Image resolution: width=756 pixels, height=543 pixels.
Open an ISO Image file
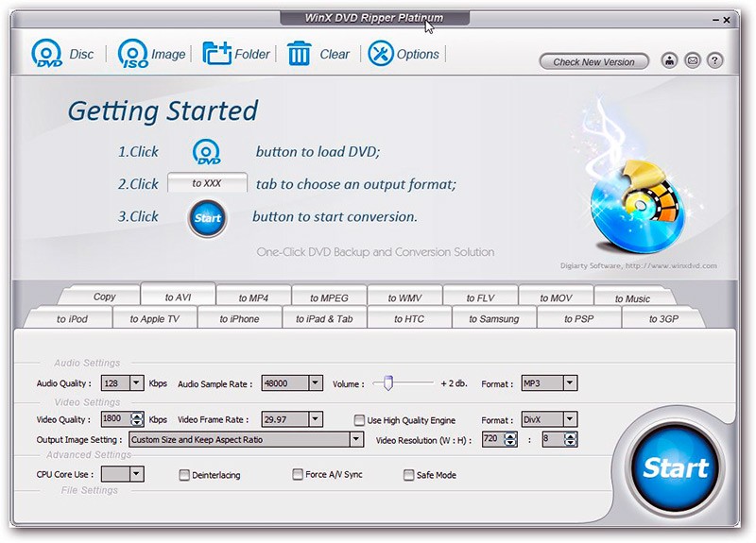point(151,54)
